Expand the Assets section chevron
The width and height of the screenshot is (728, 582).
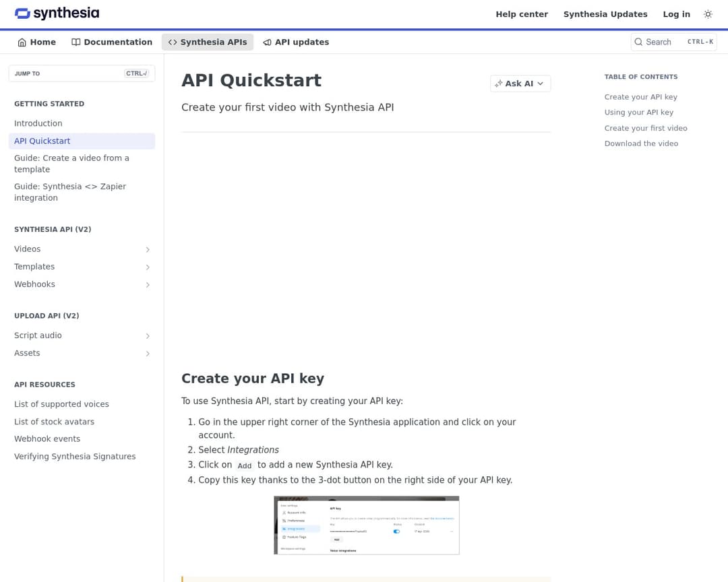point(148,354)
